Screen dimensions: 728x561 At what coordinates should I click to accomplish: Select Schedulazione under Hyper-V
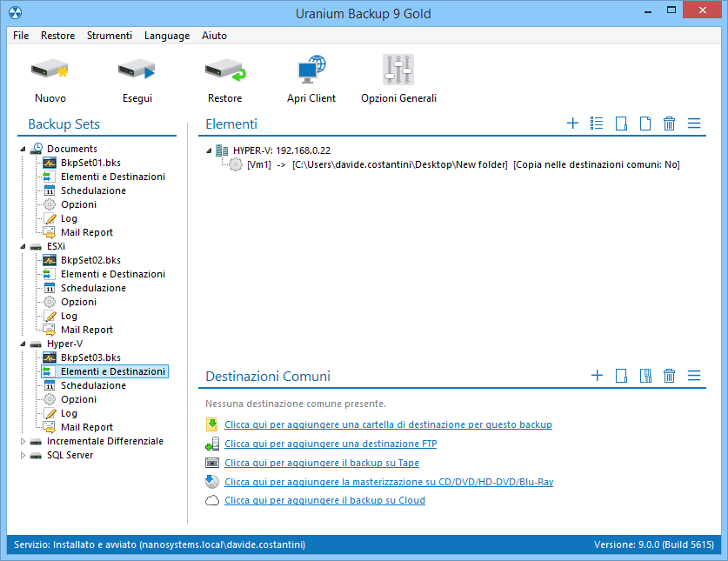(x=93, y=385)
